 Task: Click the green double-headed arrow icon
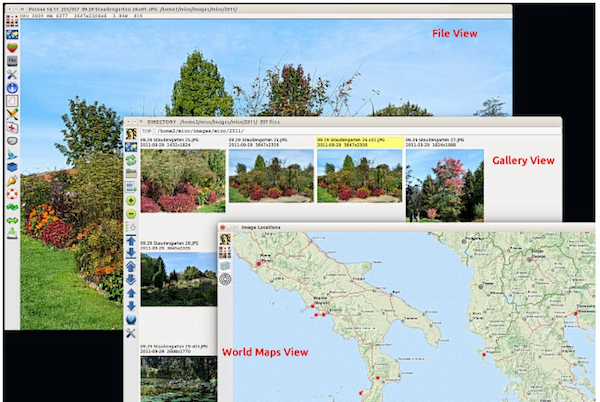coord(12,220)
